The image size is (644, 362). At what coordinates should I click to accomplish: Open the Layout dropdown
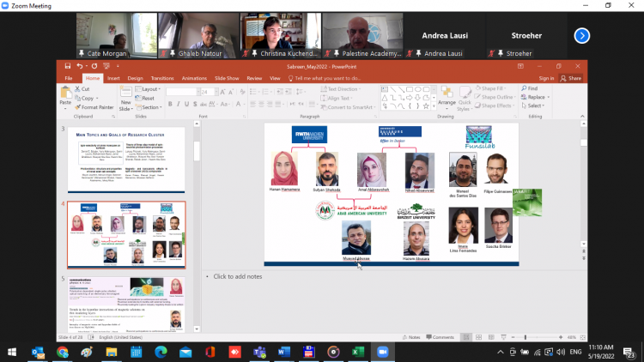click(x=148, y=89)
